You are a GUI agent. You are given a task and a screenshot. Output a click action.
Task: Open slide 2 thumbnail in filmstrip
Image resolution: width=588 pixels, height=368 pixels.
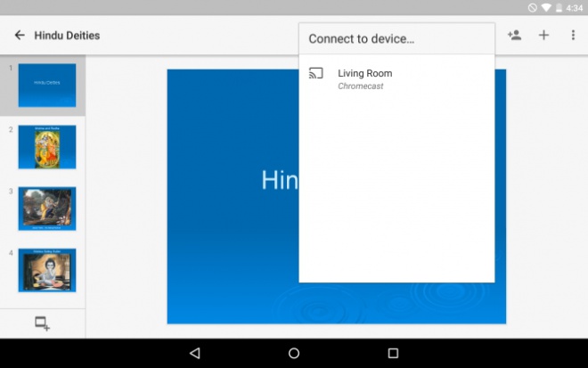tap(47, 147)
